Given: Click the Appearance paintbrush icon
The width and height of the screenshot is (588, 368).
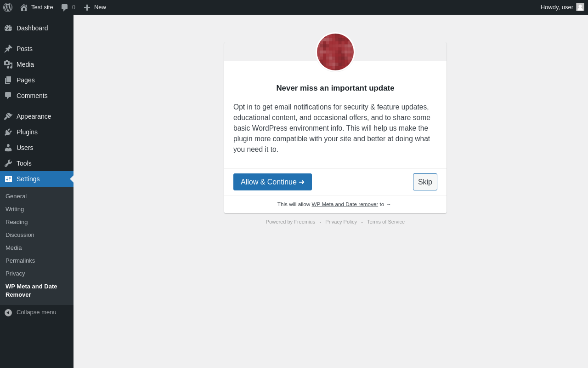Looking at the screenshot, I should point(8,116).
